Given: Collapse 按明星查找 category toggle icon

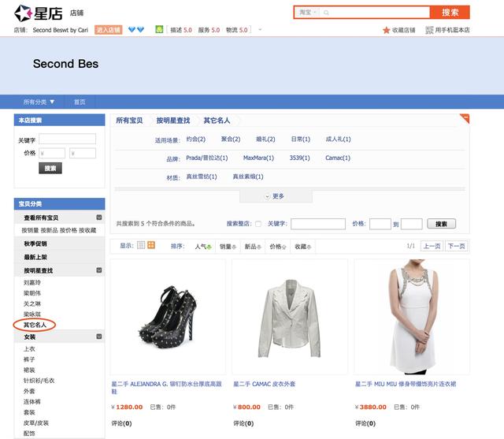Looking at the screenshot, I should 99,270.
